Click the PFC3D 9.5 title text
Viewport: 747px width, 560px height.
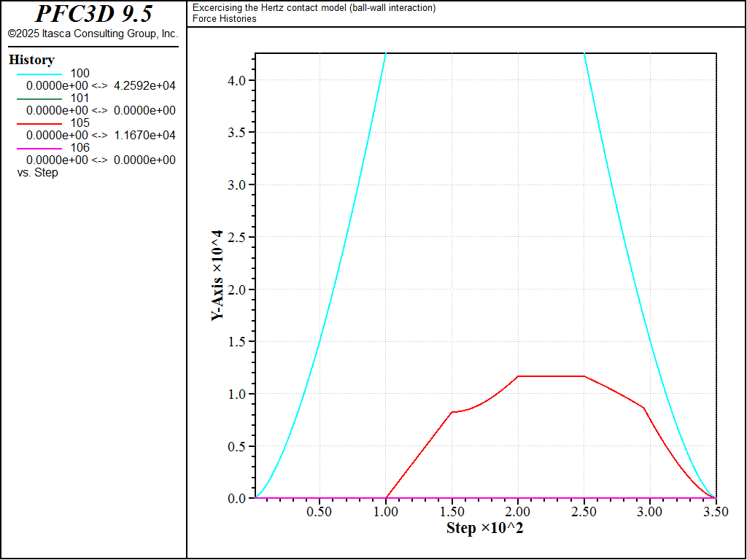point(93,14)
